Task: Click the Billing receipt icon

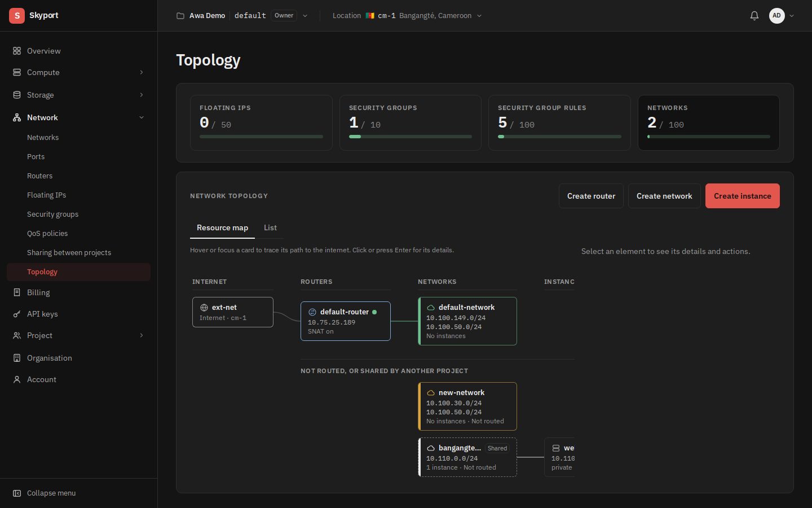Action: click(x=17, y=292)
